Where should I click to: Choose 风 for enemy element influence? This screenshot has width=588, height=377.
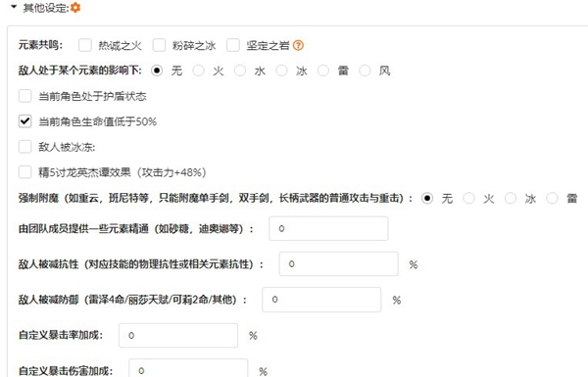click(x=365, y=71)
